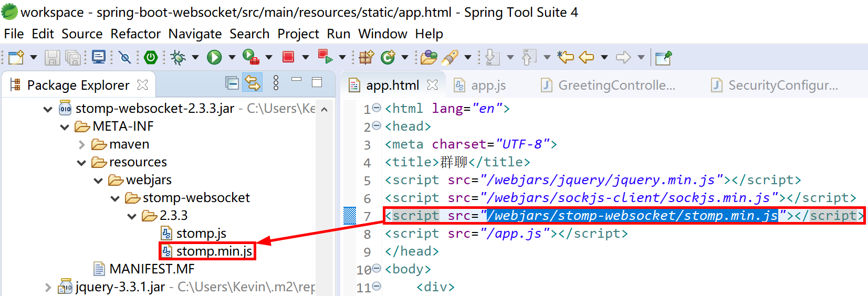868x296 pixels.
Task: Click the red Stop button in toolbar
Action: tap(288, 57)
